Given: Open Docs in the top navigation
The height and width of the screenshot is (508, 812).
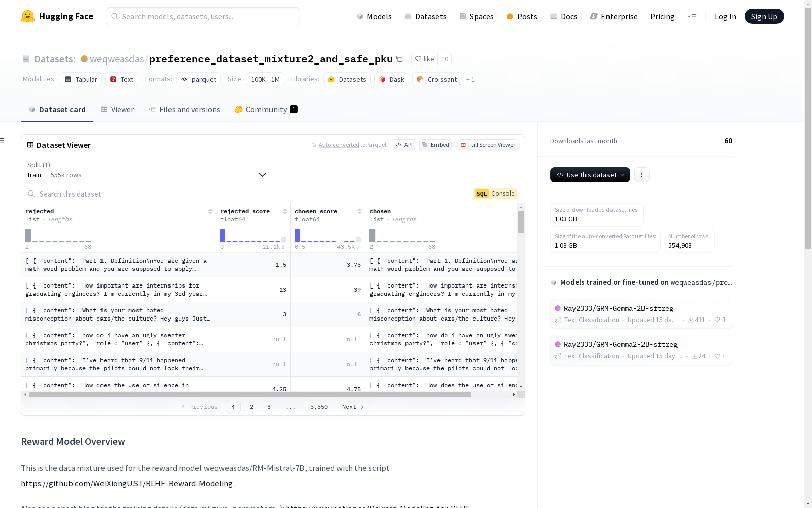Looking at the screenshot, I should (x=564, y=16).
